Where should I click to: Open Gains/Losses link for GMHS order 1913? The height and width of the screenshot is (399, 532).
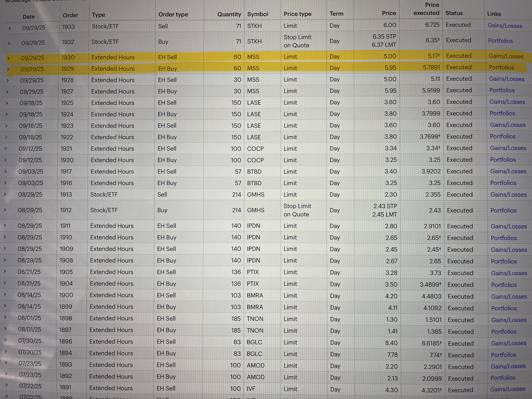tap(508, 195)
